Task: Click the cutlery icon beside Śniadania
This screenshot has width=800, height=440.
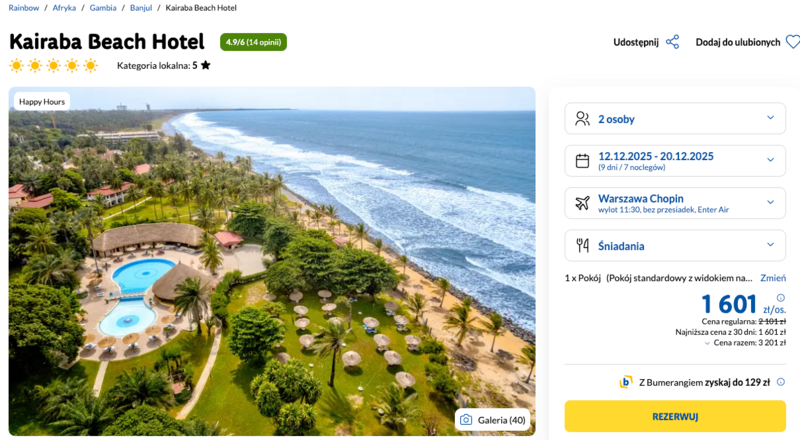Action: [582, 245]
